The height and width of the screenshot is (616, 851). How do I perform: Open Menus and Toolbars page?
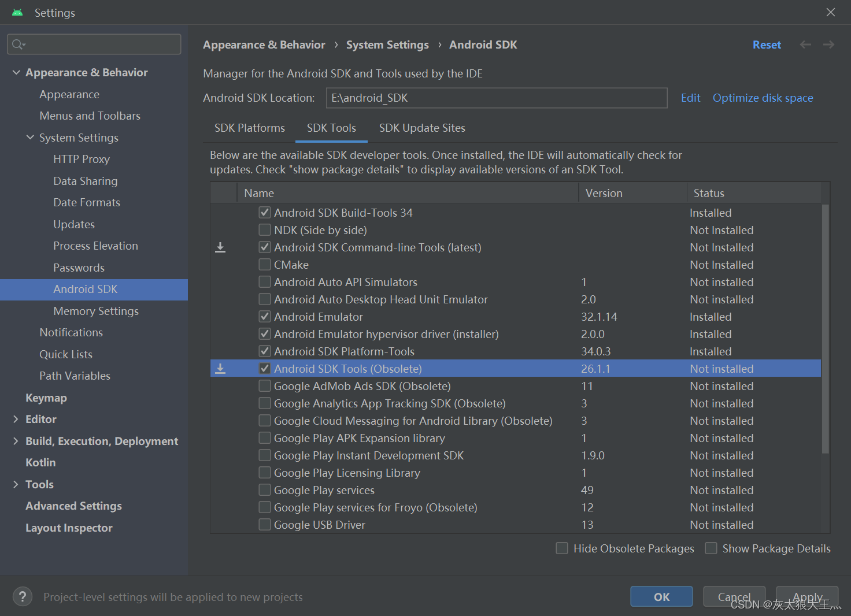(x=90, y=116)
